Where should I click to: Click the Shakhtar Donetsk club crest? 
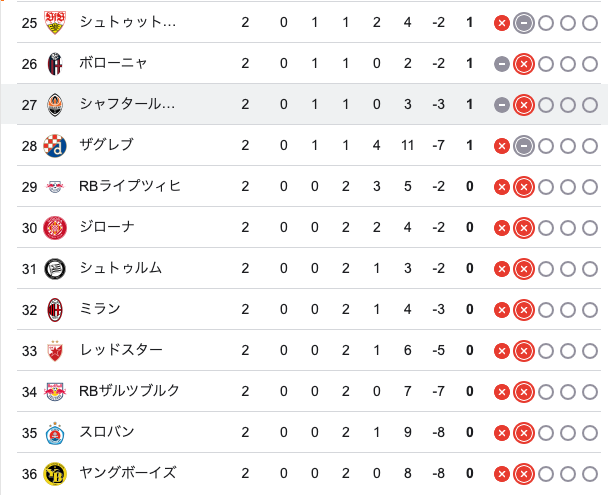[55, 105]
